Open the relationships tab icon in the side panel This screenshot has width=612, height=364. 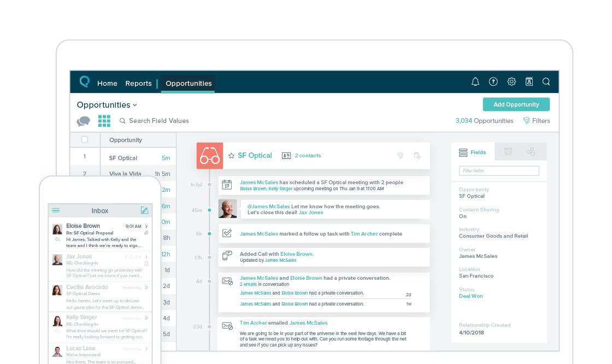[x=531, y=151]
